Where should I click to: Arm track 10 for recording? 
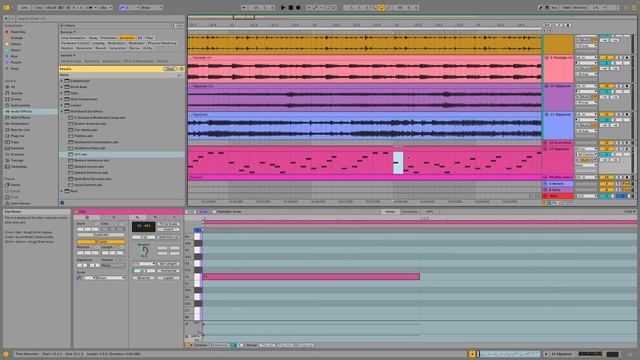[x=627, y=86]
